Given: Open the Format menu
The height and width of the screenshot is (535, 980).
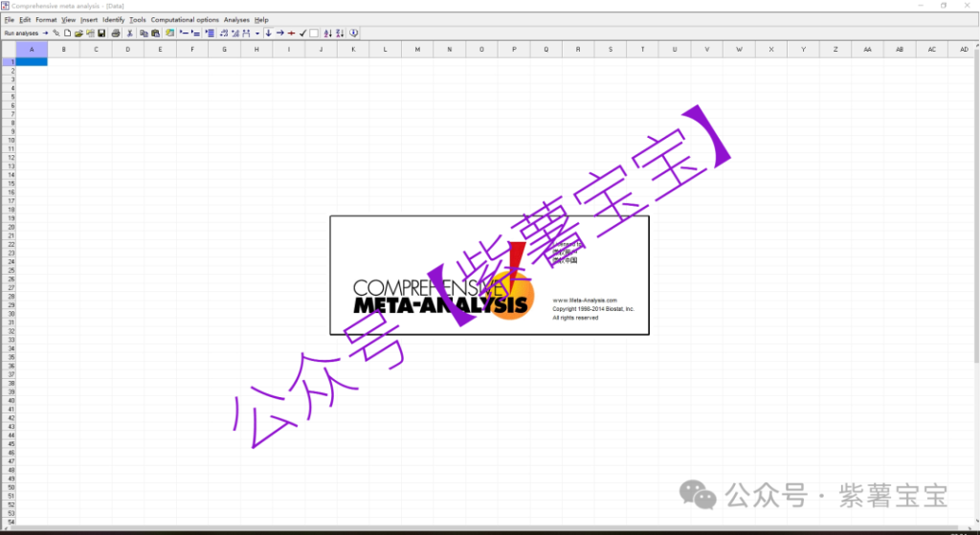Looking at the screenshot, I should (x=46, y=19).
